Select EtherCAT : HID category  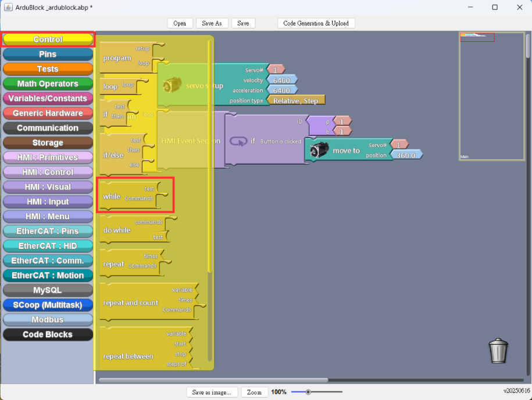click(x=48, y=246)
